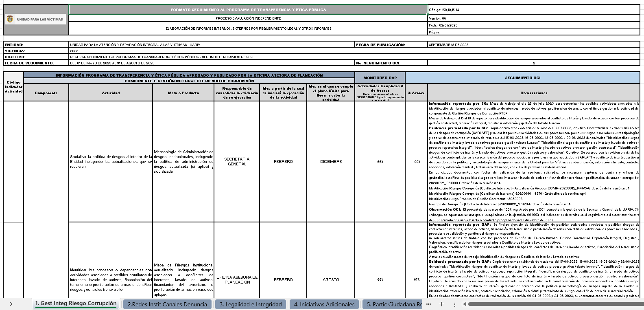Select the cell showing Septiembre 13 de 2023
The height and width of the screenshot is (310, 644).
tap(533, 45)
